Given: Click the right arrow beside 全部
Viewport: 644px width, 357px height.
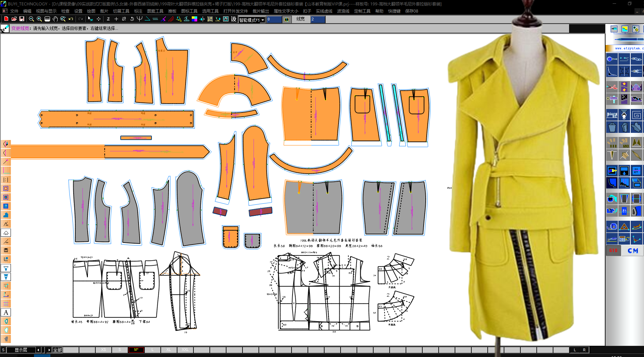Looking at the screenshot, I should tap(49, 350).
